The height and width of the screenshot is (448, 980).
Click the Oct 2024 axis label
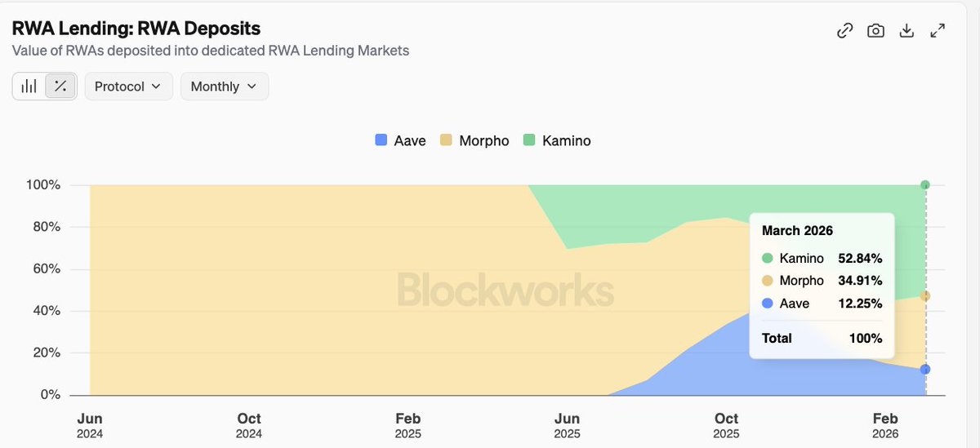coord(249,425)
